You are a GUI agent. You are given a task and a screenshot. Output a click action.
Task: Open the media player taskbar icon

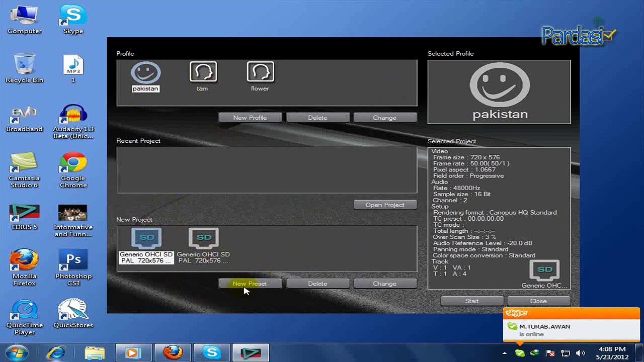[133, 352]
